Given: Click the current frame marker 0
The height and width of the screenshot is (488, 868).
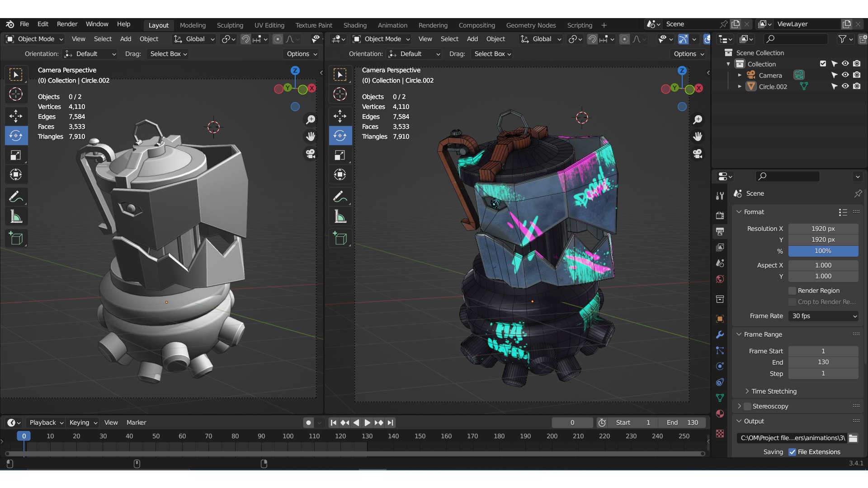Looking at the screenshot, I should [24, 436].
